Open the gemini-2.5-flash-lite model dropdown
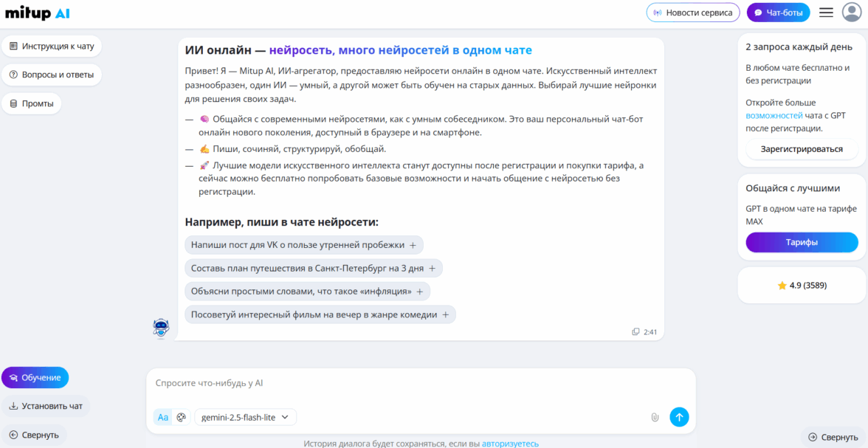Viewport: 868px width, 448px height. pyautogui.click(x=245, y=418)
